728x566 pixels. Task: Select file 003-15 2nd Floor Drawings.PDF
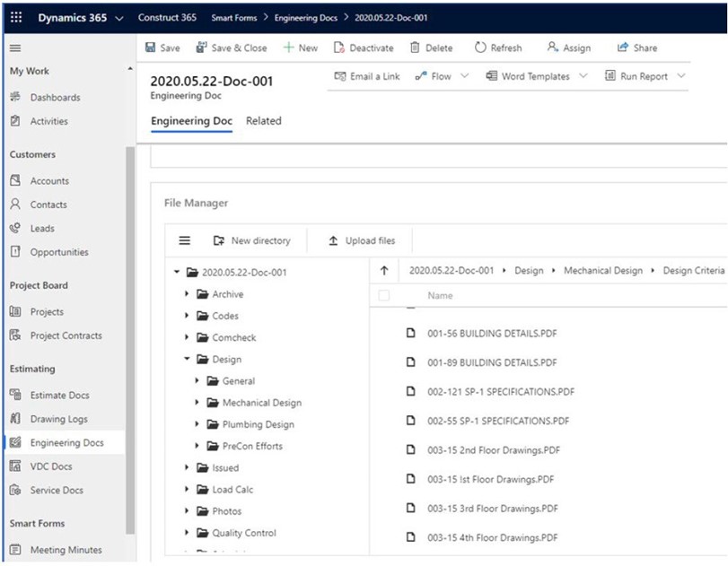(x=494, y=450)
